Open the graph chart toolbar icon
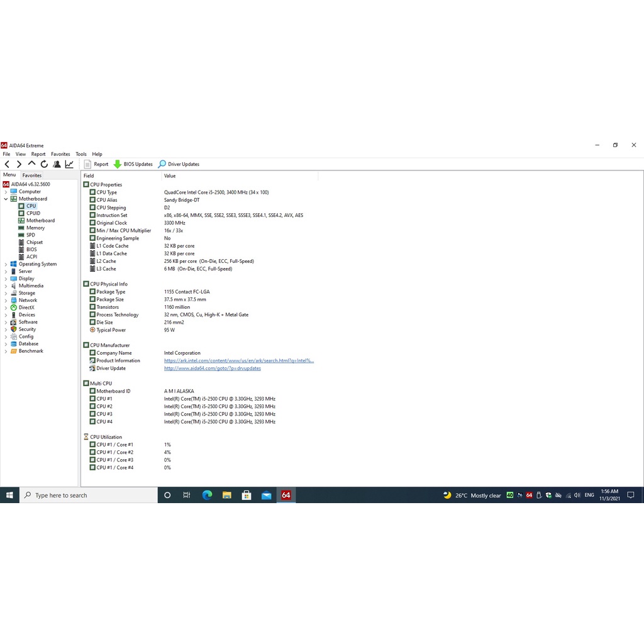The height and width of the screenshot is (644, 644). tap(69, 164)
